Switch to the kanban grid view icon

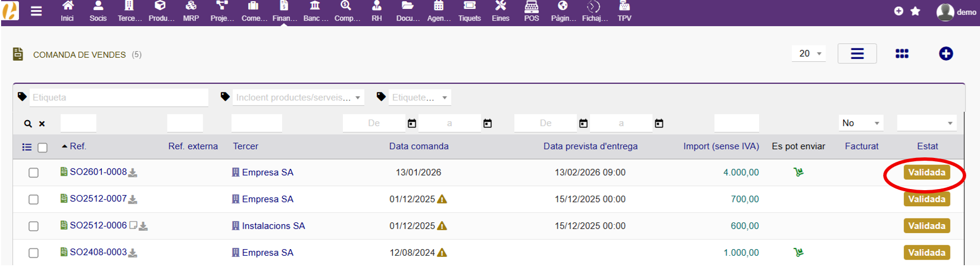click(x=902, y=54)
